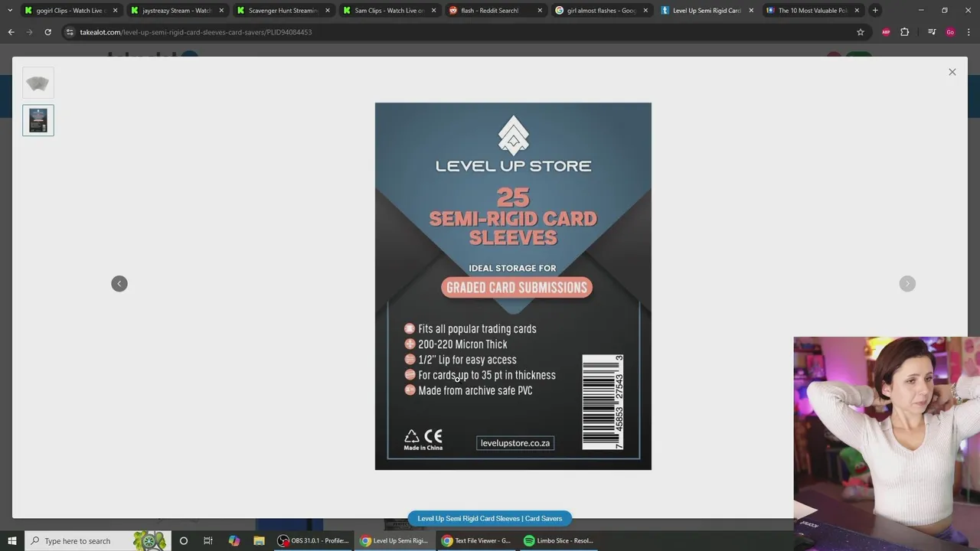
Task: Switch to Text File Viewer Chrome taskbar window
Action: click(x=477, y=540)
